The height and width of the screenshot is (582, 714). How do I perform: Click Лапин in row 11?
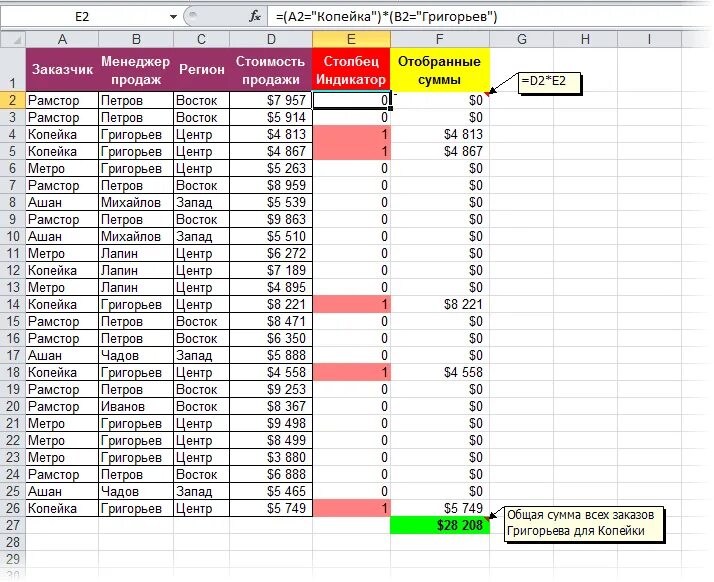[136, 253]
